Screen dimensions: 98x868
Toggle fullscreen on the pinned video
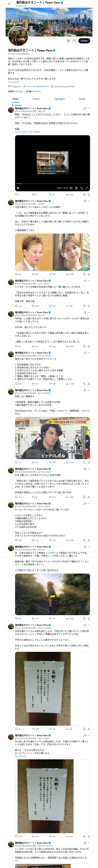87,188
